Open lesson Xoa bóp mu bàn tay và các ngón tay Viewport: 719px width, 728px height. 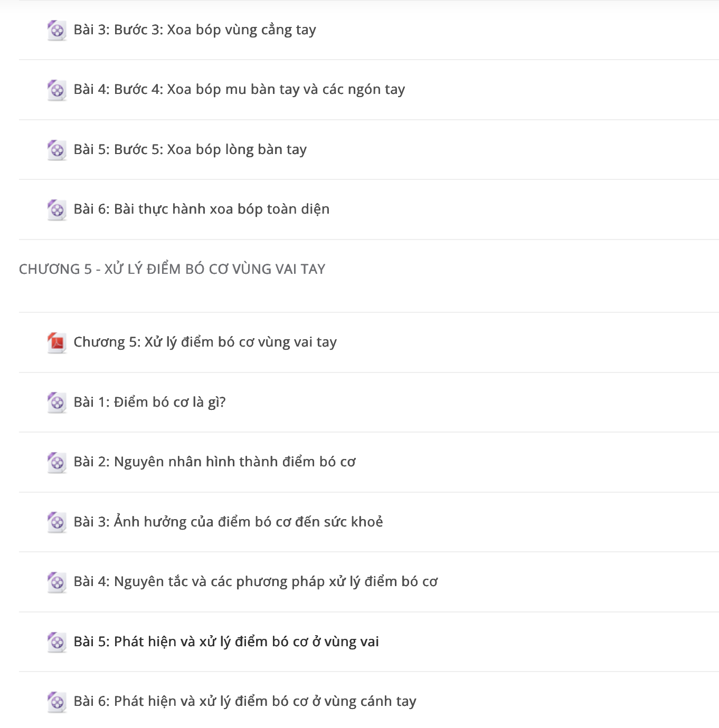coord(239,90)
